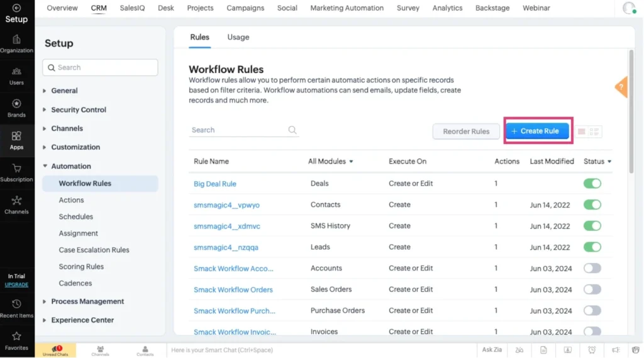Open Channels in left sidebar
Image resolution: width=644 pixels, height=358 pixels.
[x=16, y=205]
